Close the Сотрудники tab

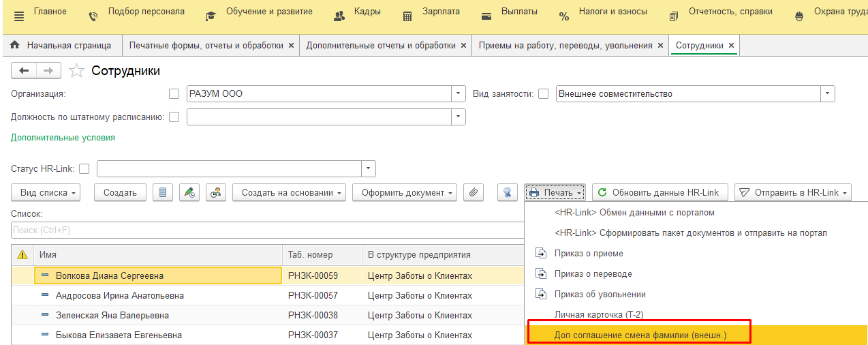tap(732, 45)
